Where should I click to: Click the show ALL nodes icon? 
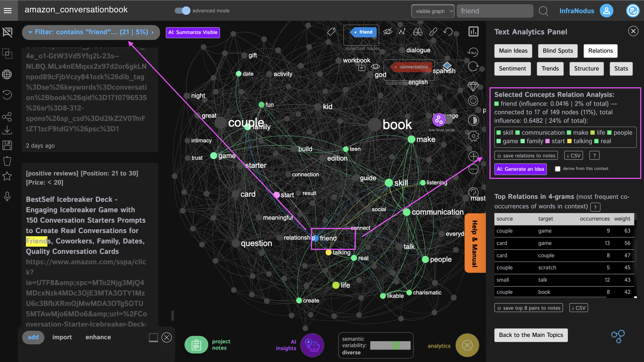[x=473, y=52]
